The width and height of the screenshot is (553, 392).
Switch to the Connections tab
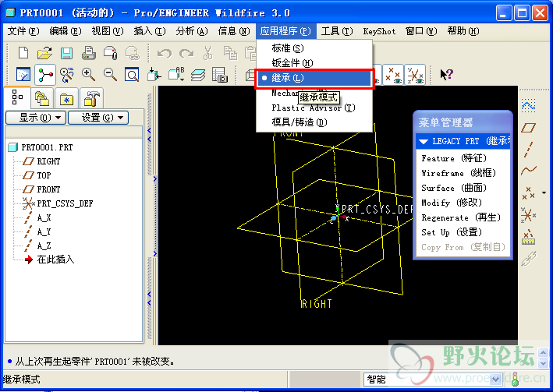91,98
